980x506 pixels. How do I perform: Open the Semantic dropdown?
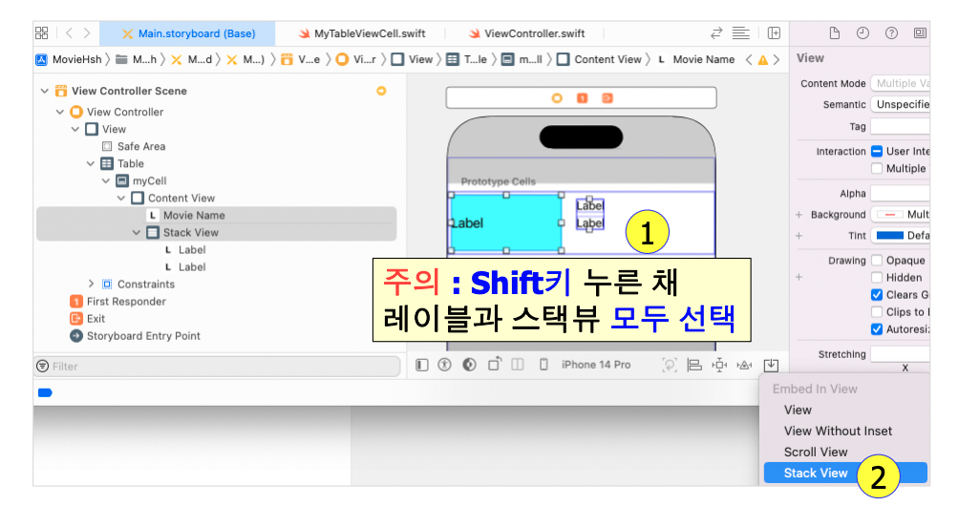click(900, 104)
